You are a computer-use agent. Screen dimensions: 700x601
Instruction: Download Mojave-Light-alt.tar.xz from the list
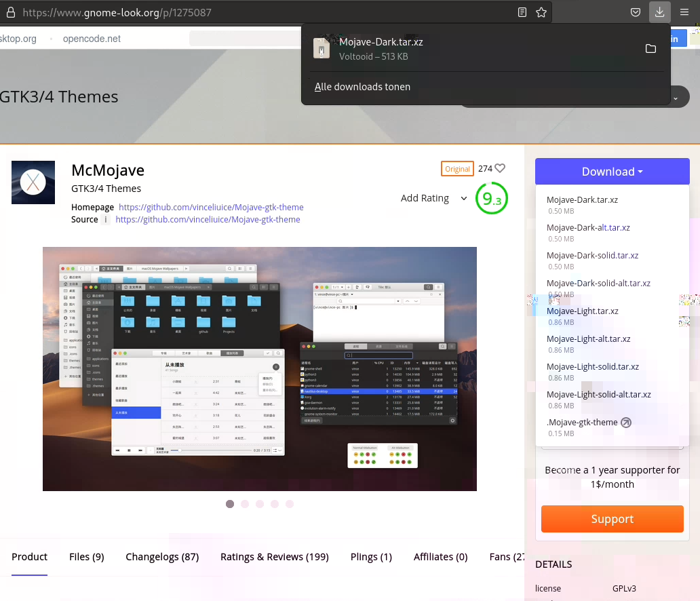tap(588, 339)
